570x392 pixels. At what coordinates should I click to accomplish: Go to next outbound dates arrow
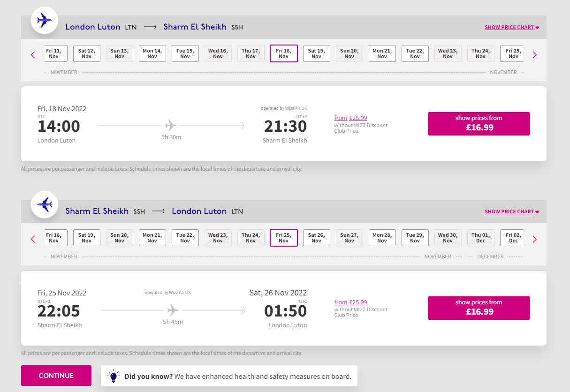click(x=534, y=55)
